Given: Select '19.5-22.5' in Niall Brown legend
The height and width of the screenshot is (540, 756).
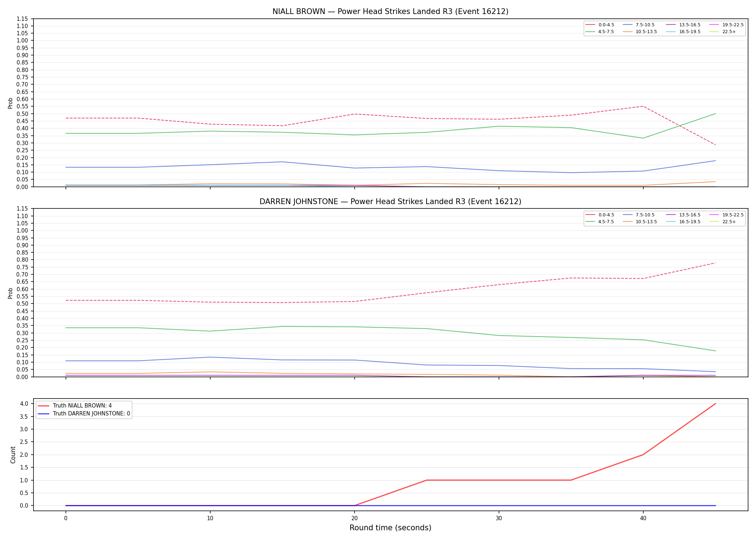Looking at the screenshot, I should (727, 25).
